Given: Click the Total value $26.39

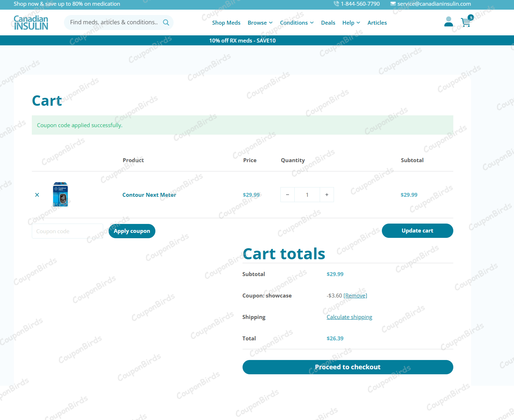Looking at the screenshot, I should coord(335,339).
